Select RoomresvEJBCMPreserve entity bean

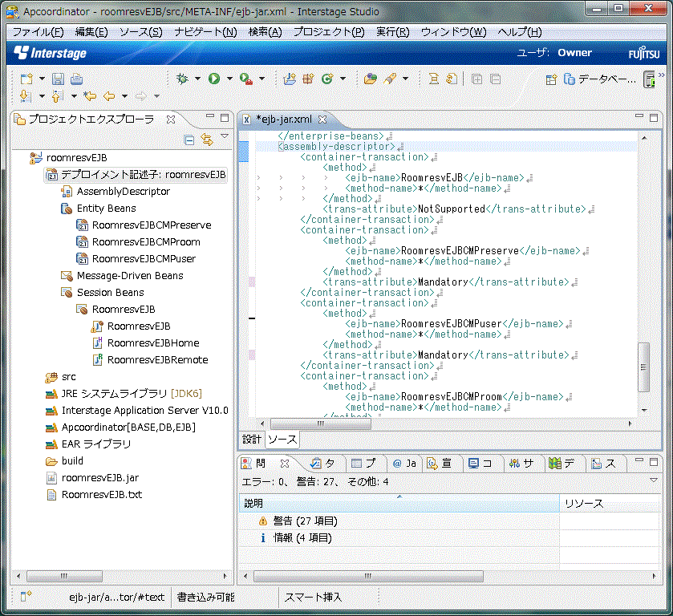pos(152,225)
